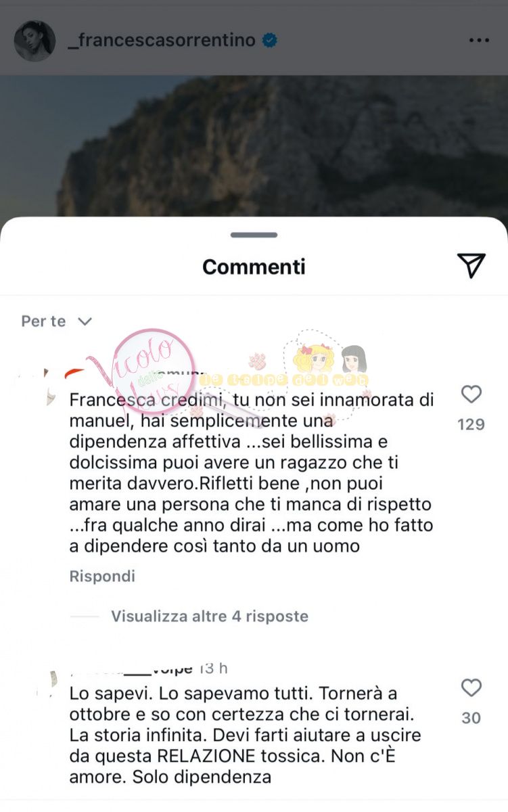Expand the Per te sorting dropdown
Screen dimensions: 508x812
click(x=56, y=321)
